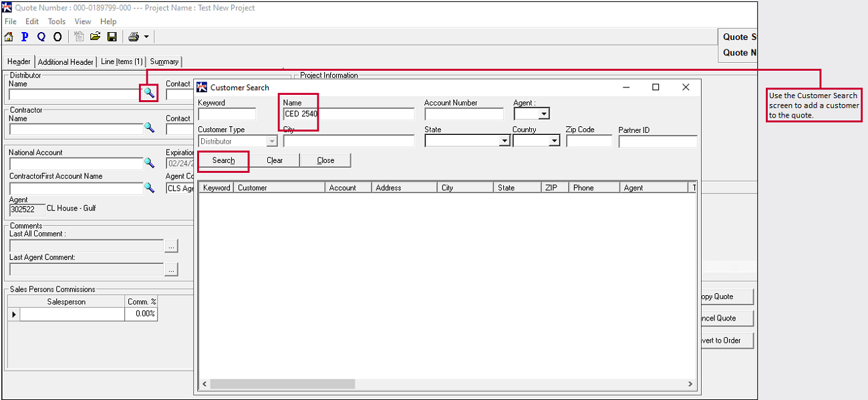Viewport: 868px width, 400px height.
Task: Open the Agent dropdown in Customer Search
Action: (x=543, y=114)
